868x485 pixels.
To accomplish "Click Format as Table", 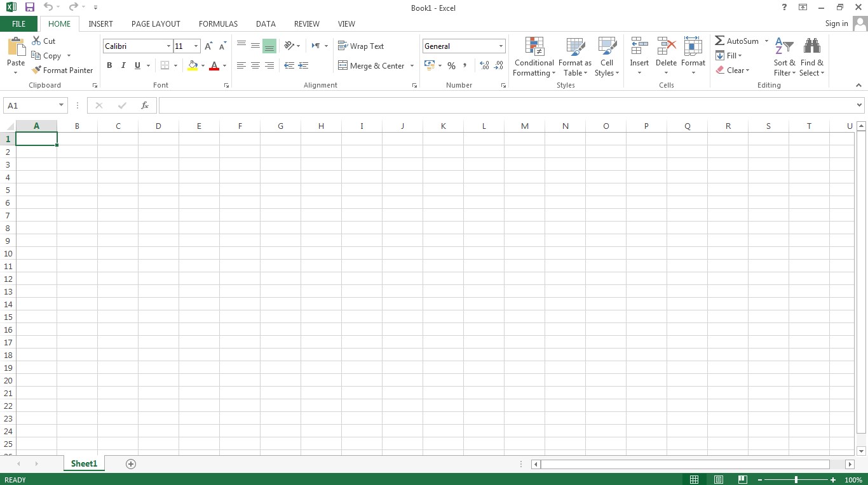I will (x=574, y=57).
